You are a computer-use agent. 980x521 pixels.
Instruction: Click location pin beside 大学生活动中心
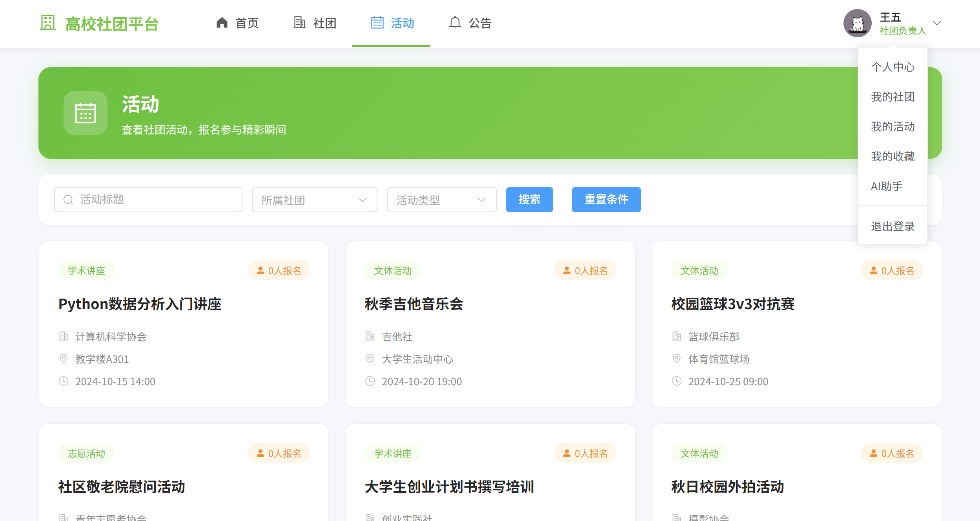(x=370, y=359)
